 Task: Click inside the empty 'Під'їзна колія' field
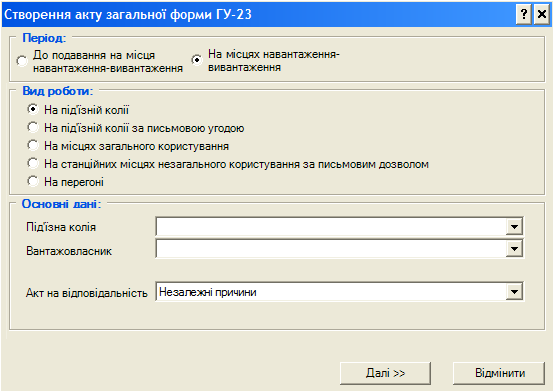(x=331, y=226)
